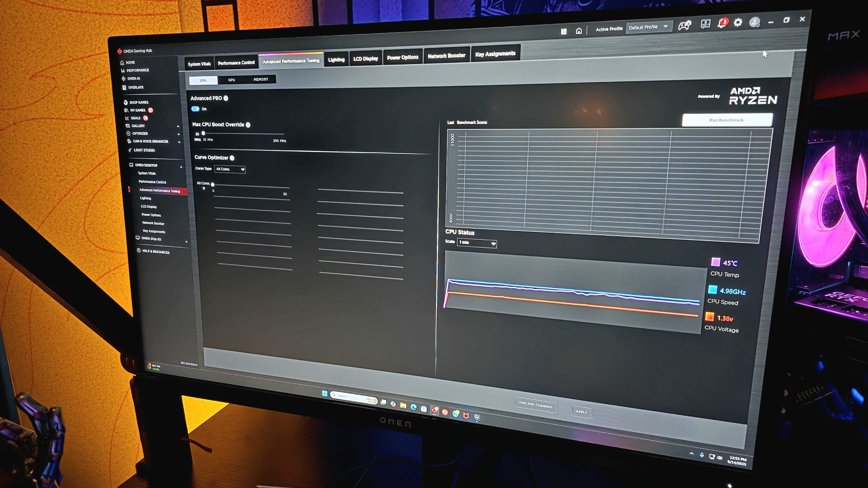Switch to the Key Assignments tab
The image size is (868, 488).
(x=495, y=54)
